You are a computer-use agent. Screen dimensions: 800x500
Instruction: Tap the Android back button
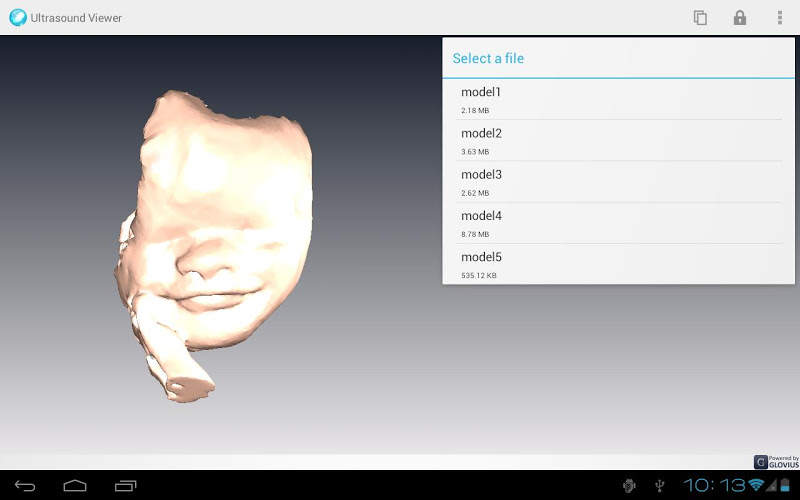coord(24,486)
